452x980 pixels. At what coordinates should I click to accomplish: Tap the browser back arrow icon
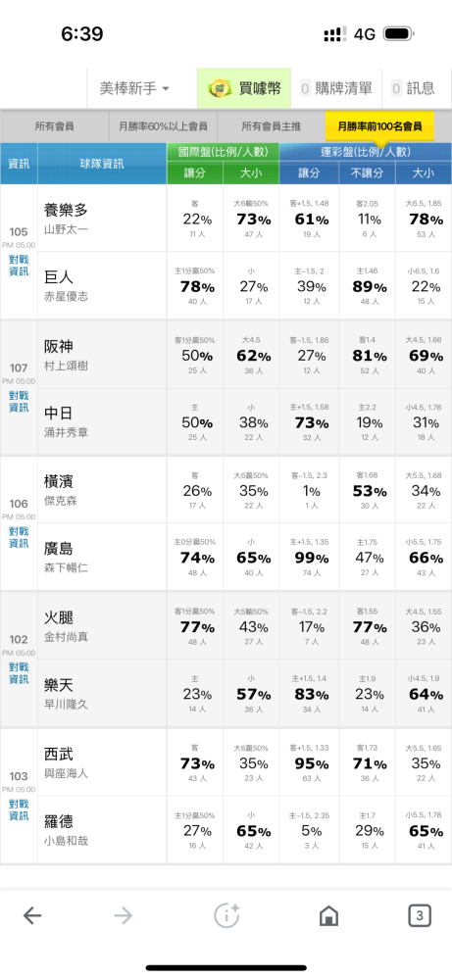tap(32, 916)
